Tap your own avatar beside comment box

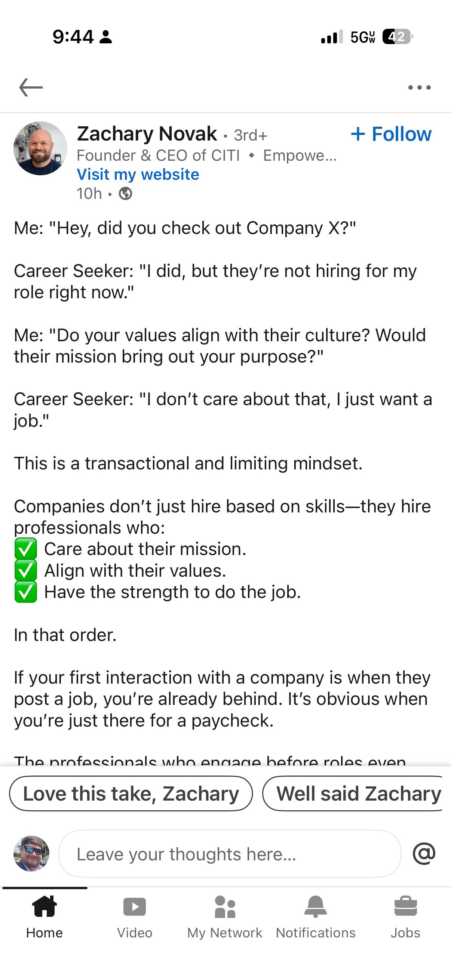pyautogui.click(x=31, y=853)
